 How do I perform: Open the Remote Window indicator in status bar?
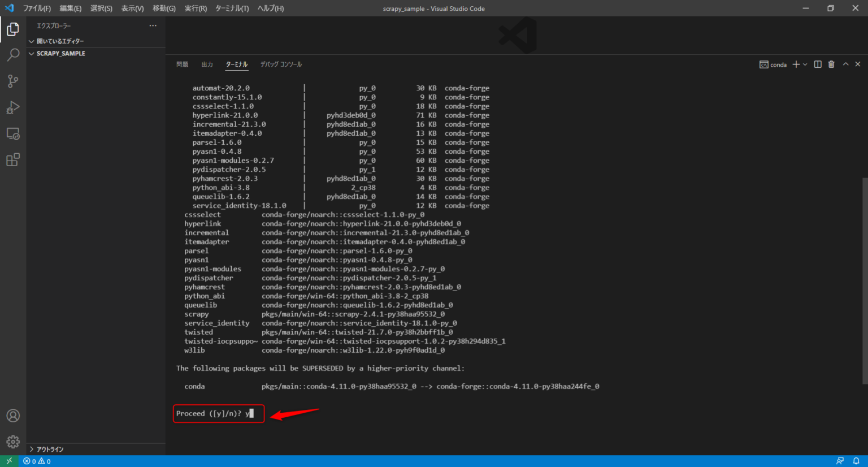8,461
